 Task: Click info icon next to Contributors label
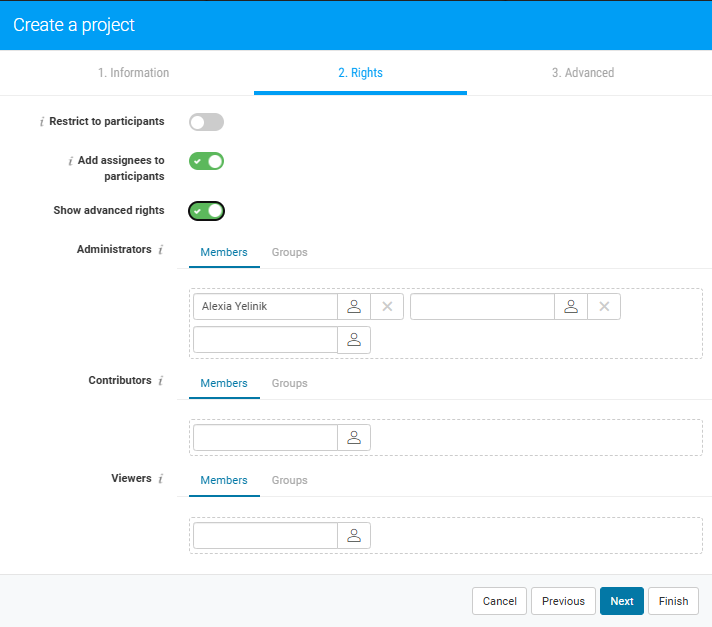[160, 381]
